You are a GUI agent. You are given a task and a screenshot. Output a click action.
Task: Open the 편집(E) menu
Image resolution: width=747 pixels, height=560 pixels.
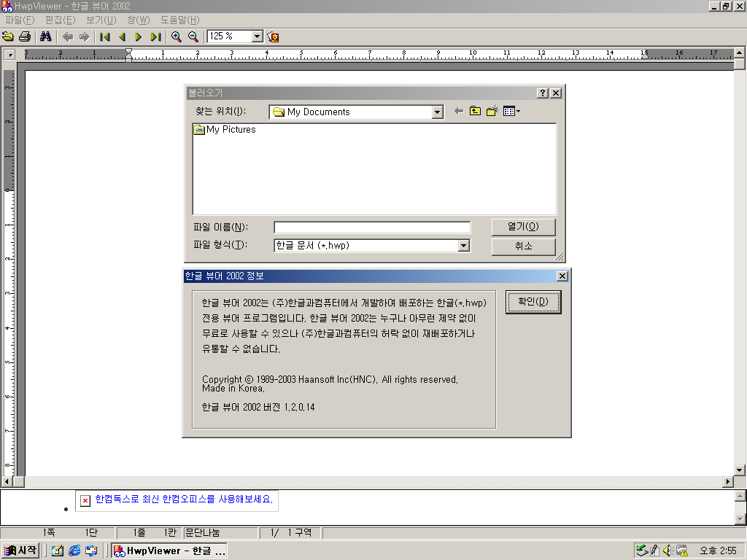point(60,20)
